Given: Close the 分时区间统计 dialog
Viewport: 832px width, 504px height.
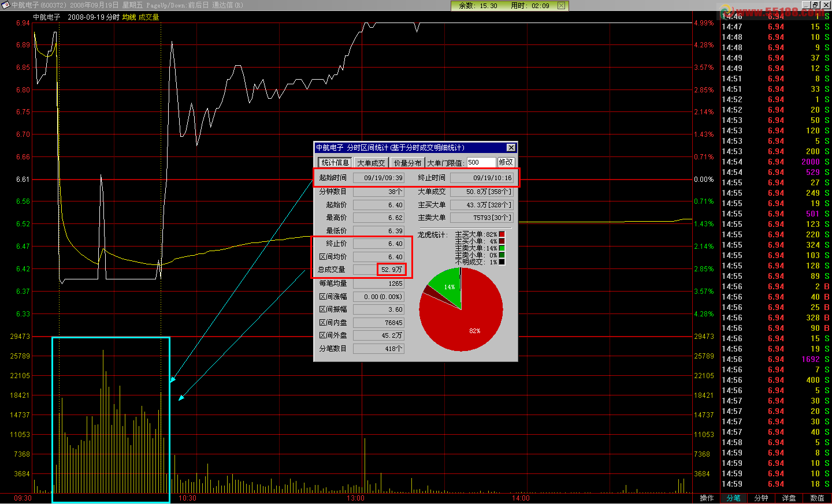Looking at the screenshot, I should (511, 148).
